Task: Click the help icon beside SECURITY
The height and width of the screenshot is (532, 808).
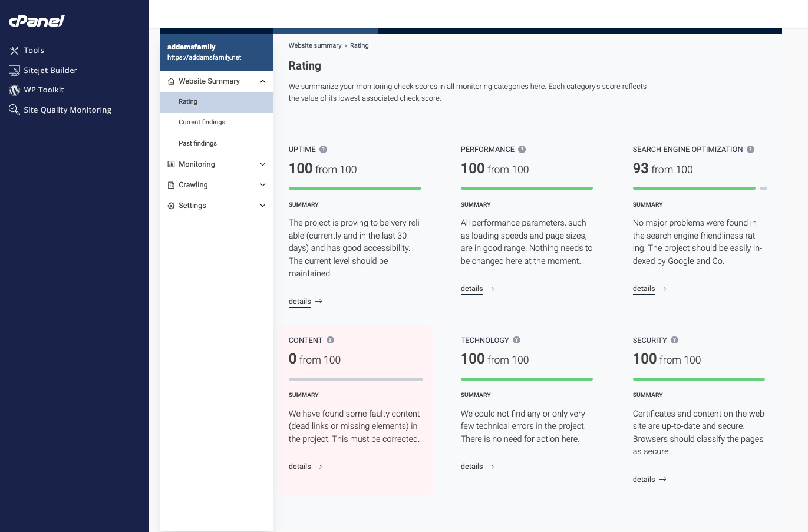Action: pos(674,340)
